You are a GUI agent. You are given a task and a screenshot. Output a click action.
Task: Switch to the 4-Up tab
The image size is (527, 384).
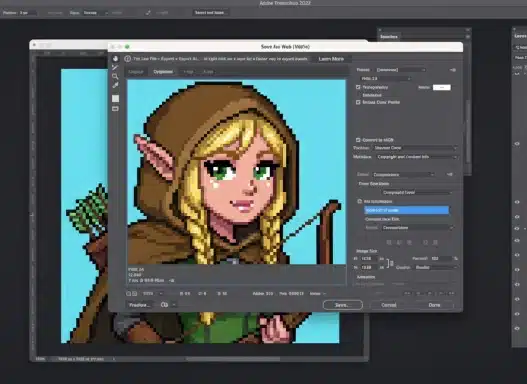pos(208,72)
